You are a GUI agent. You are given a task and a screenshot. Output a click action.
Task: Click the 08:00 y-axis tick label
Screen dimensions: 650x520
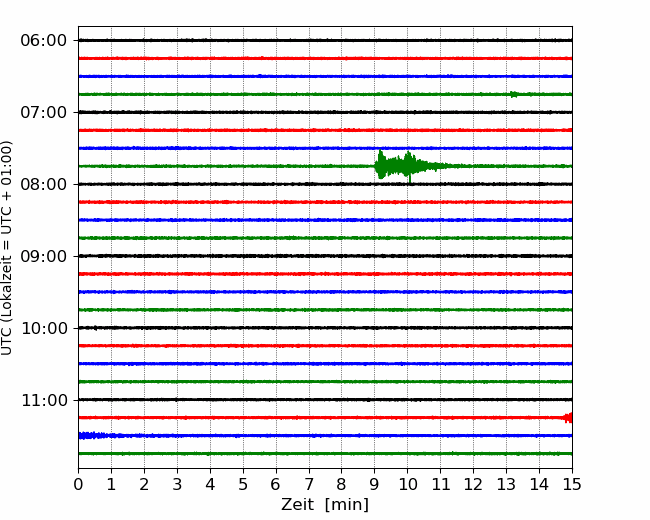coord(43,184)
